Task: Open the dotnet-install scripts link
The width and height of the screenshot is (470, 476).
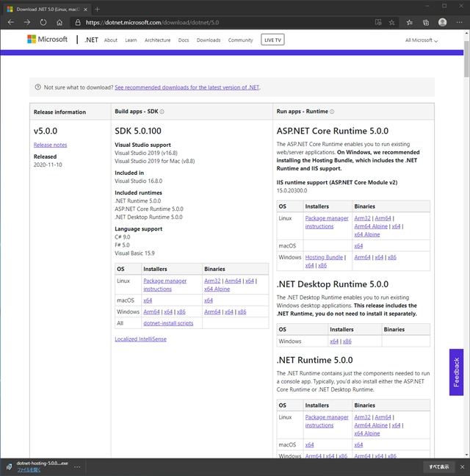Action: coord(168,323)
